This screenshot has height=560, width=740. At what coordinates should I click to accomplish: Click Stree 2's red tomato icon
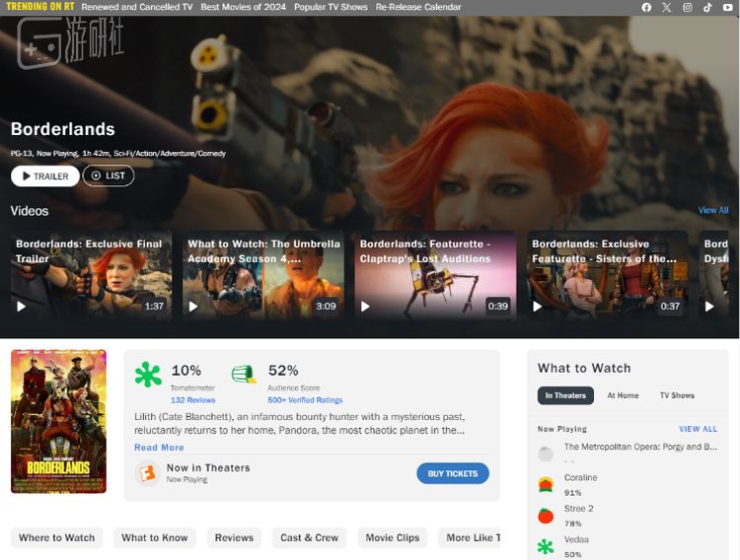click(546, 516)
